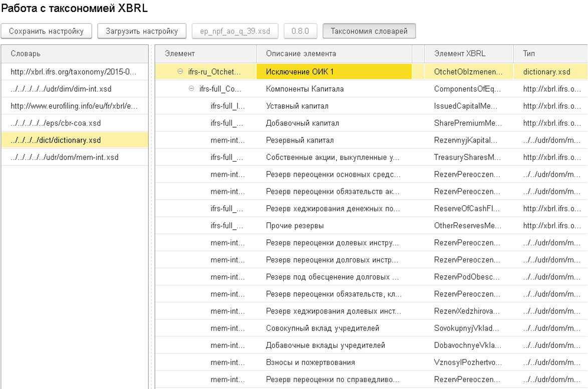The height and width of the screenshot is (389, 588).
Task: Click the Тип column header
Action: pos(529,54)
